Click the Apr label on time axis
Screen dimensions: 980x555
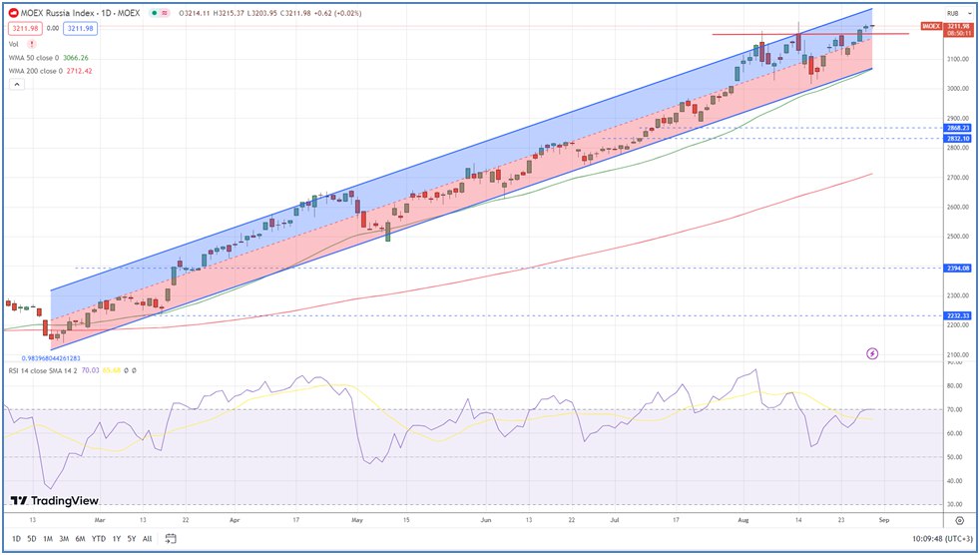pyautogui.click(x=235, y=520)
